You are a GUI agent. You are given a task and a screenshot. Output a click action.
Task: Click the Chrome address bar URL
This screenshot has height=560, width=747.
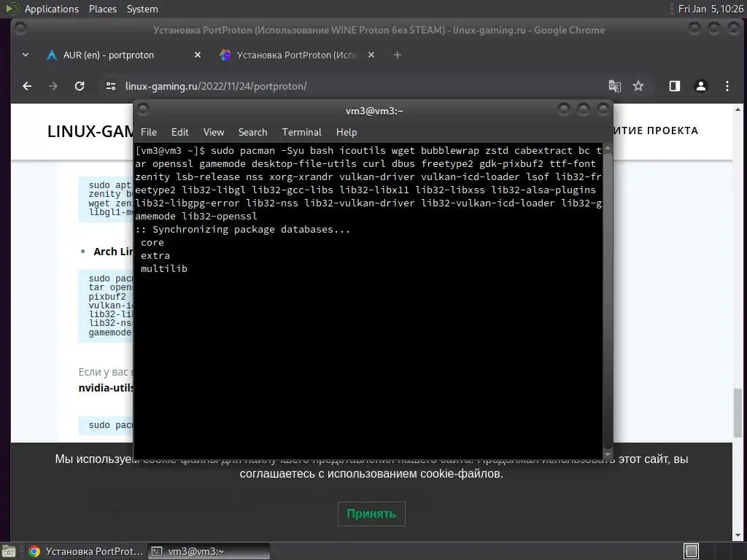click(x=216, y=86)
